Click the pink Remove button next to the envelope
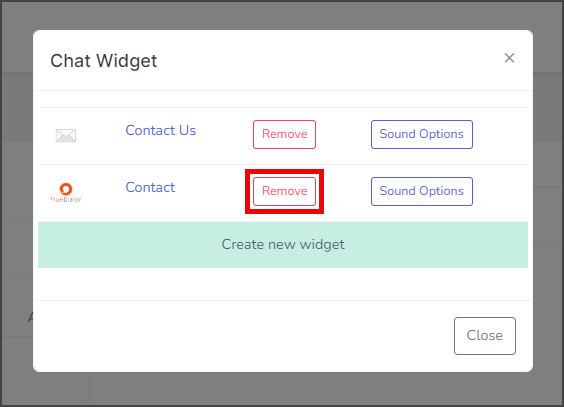 [x=285, y=134]
